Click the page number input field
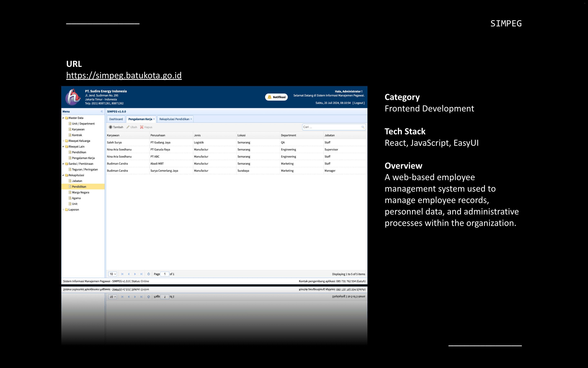 [165, 274]
